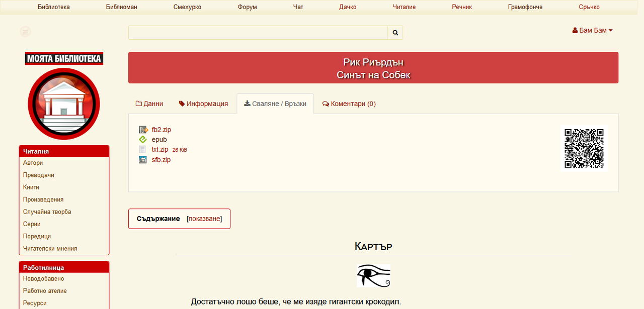Download the epub file link

[x=159, y=140]
